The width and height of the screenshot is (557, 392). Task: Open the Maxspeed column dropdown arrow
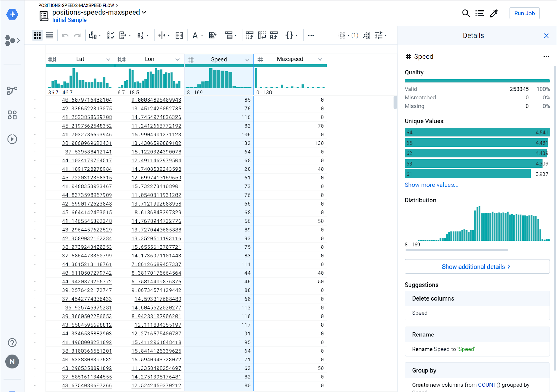point(320,59)
